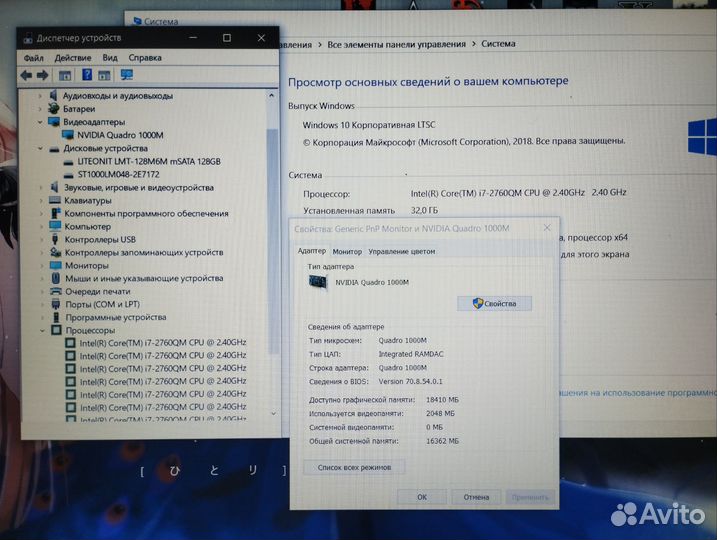Expand the Очереди печати node
Screen dimensions: 717x540
pos(42,291)
